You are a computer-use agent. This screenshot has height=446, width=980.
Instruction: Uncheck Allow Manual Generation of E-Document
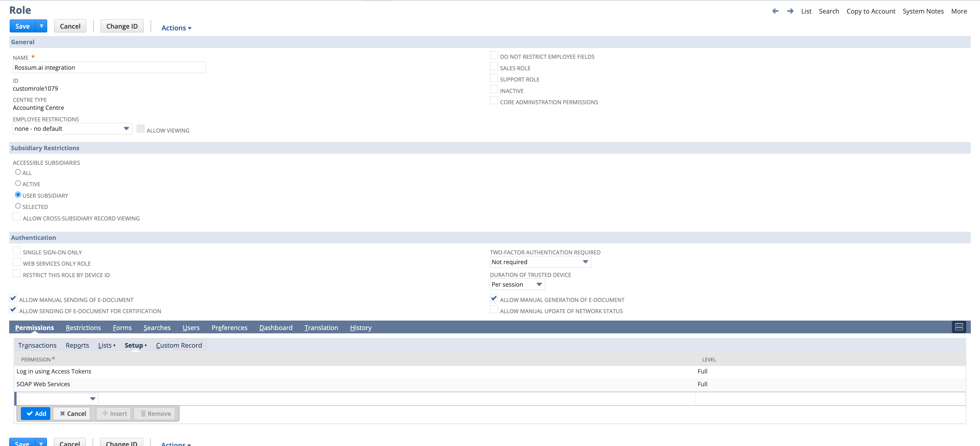coord(494,298)
